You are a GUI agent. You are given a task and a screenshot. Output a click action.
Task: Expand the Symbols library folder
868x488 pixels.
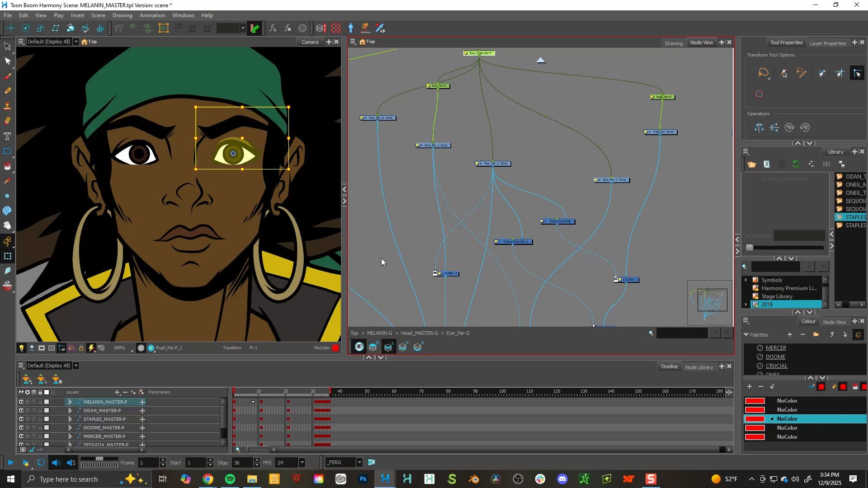click(x=746, y=280)
